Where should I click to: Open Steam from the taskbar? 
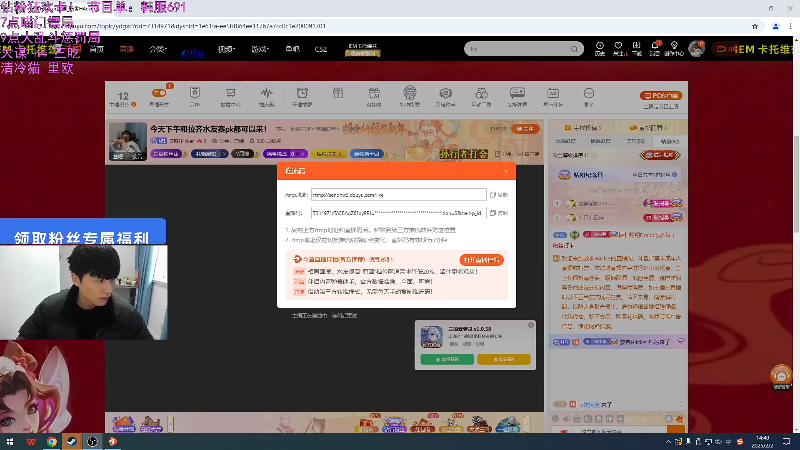point(72,442)
